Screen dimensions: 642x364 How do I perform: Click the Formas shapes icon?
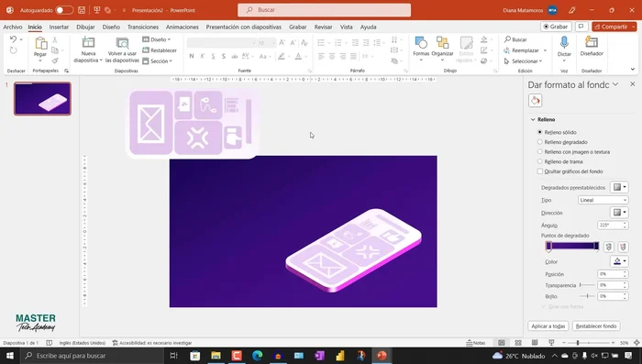pyautogui.click(x=420, y=42)
